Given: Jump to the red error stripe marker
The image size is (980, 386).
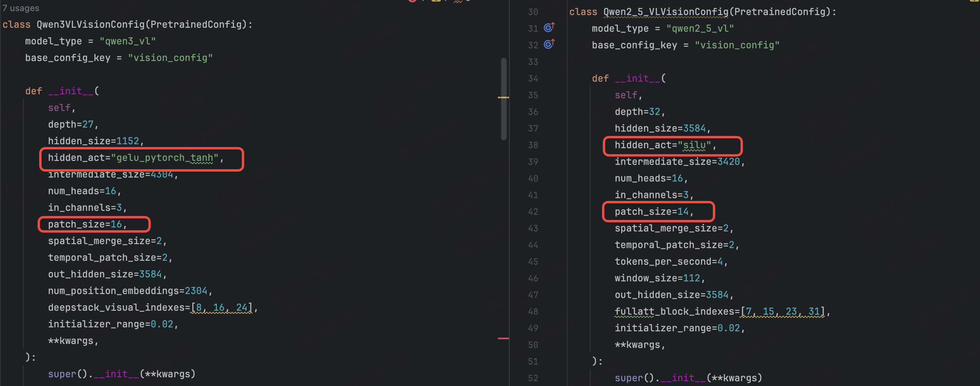Looking at the screenshot, I should coord(503,338).
